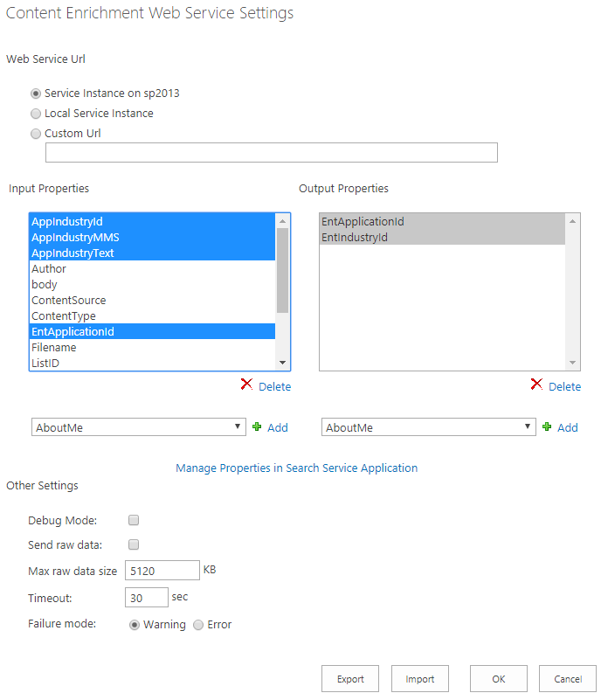
Task: Select the Custom Url radio button
Action: tap(36, 134)
